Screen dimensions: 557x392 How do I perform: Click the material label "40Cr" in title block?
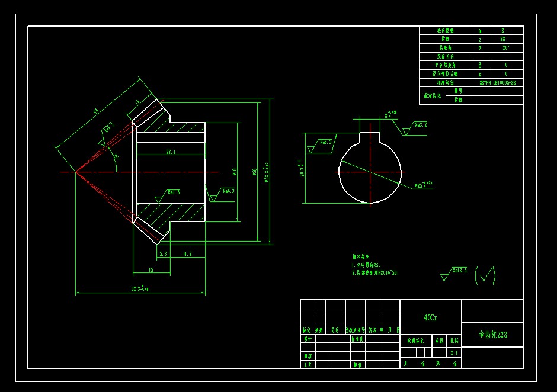[x=430, y=317]
